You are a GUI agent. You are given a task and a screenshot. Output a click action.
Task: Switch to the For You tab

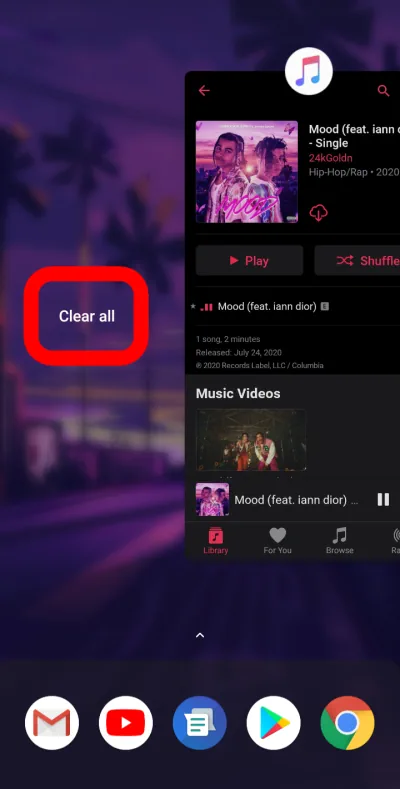[277, 541]
